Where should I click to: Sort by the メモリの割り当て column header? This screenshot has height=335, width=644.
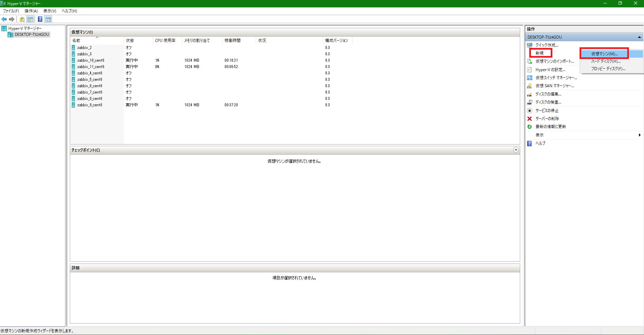coord(202,41)
